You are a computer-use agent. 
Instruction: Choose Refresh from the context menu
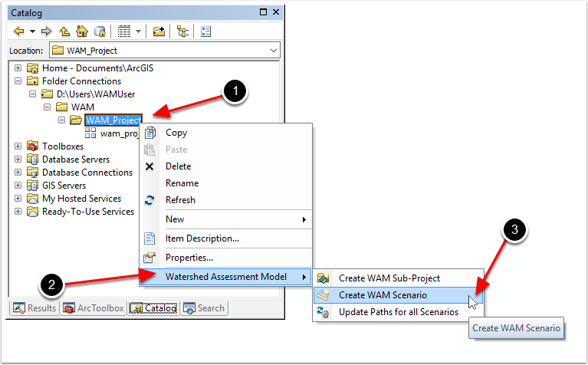click(225, 200)
